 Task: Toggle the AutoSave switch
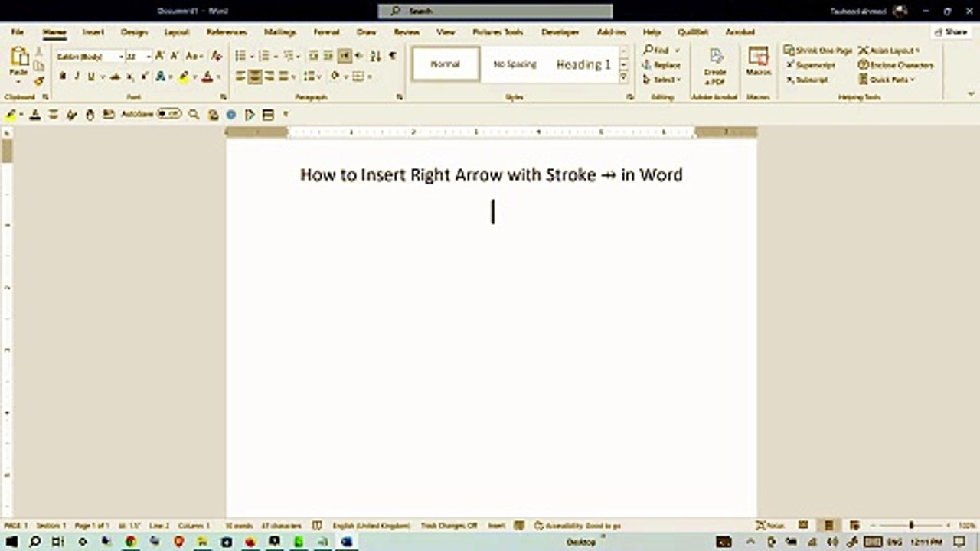(x=168, y=114)
